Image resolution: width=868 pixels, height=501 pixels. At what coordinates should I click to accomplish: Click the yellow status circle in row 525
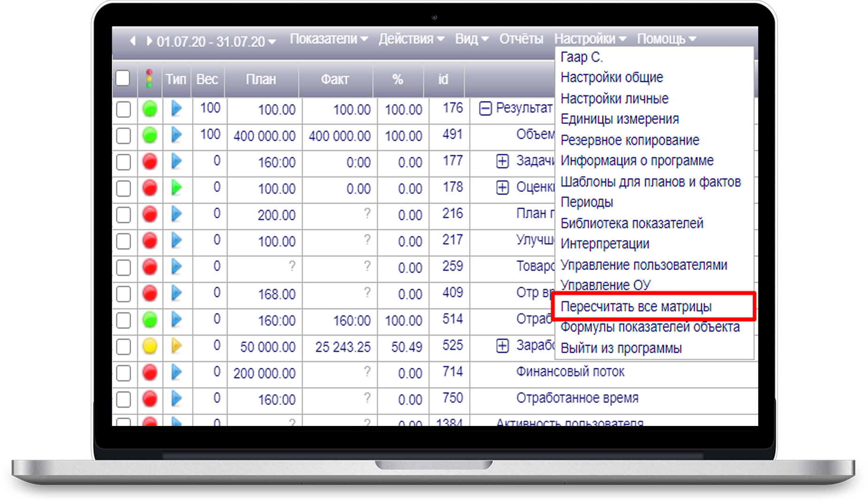tap(150, 347)
